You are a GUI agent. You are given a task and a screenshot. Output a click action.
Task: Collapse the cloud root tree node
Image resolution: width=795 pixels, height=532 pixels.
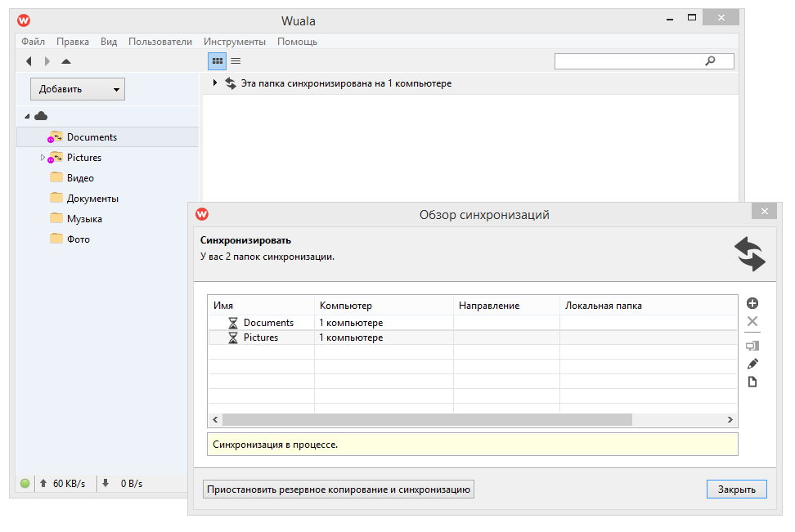pos(27,117)
